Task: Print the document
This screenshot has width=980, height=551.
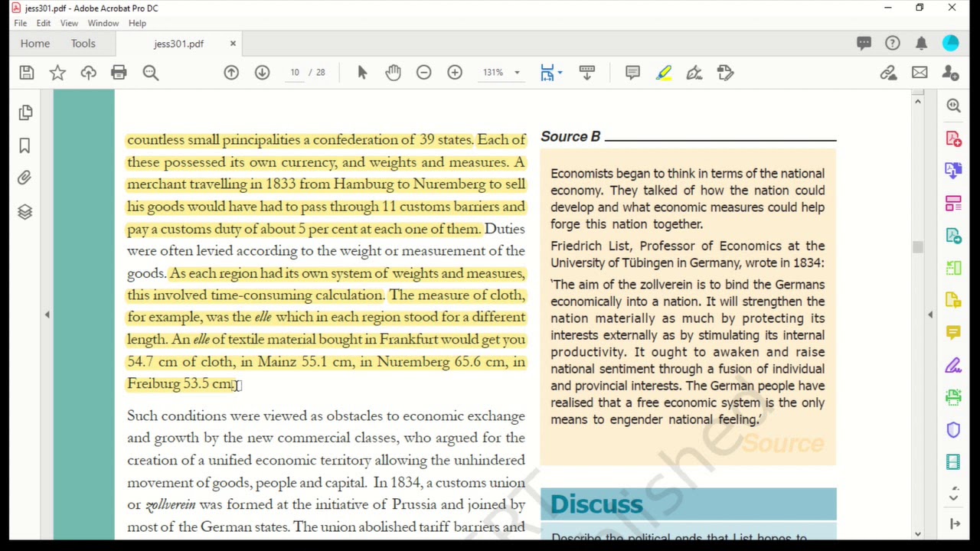Action: click(119, 73)
